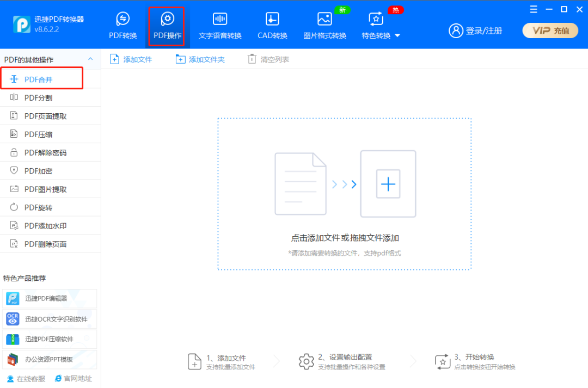Click the PDF页面提取 icon
588x388 pixels.
[14, 115]
